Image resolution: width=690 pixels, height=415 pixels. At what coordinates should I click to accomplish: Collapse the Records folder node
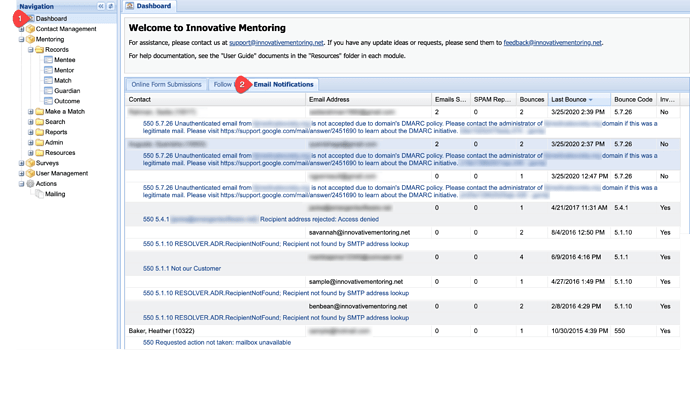coord(31,50)
